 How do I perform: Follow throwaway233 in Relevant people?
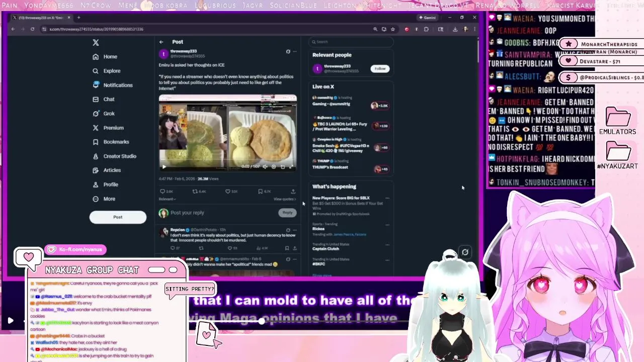pyautogui.click(x=380, y=69)
